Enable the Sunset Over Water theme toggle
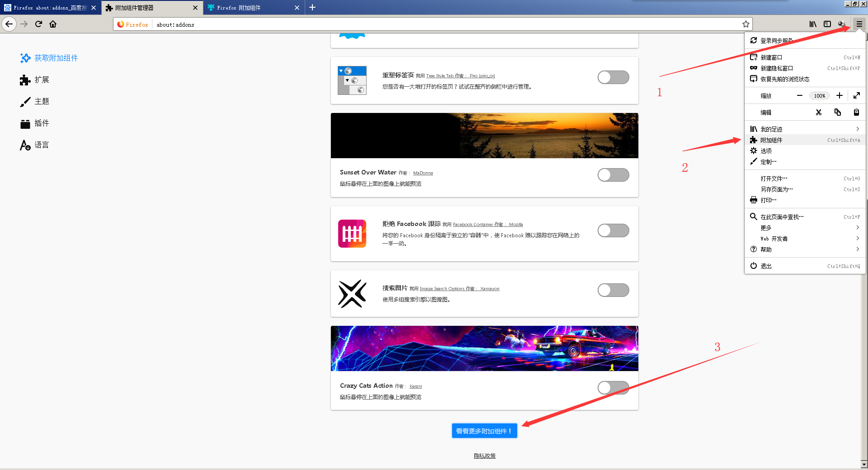 613,175
